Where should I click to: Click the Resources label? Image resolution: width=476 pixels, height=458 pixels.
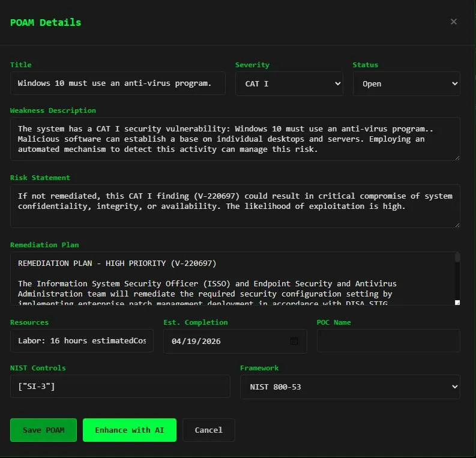coord(29,322)
